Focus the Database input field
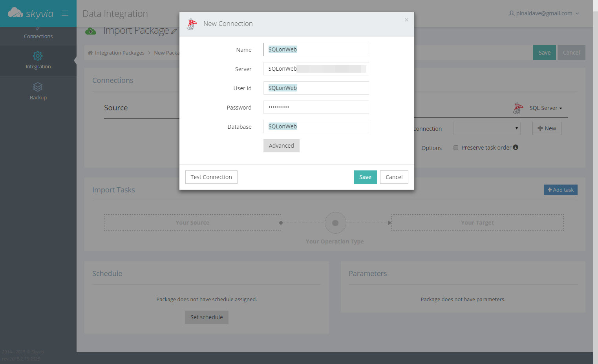This screenshot has height=364, width=598. (316, 126)
